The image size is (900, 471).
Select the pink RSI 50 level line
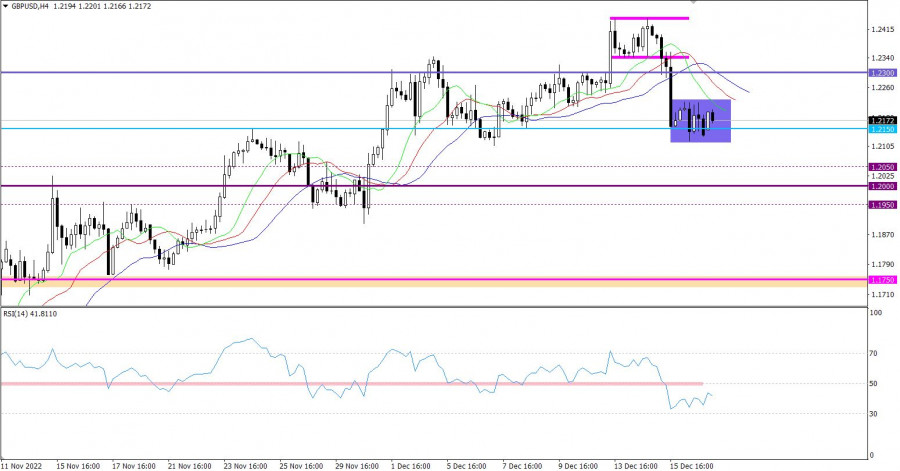(x=350, y=384)
